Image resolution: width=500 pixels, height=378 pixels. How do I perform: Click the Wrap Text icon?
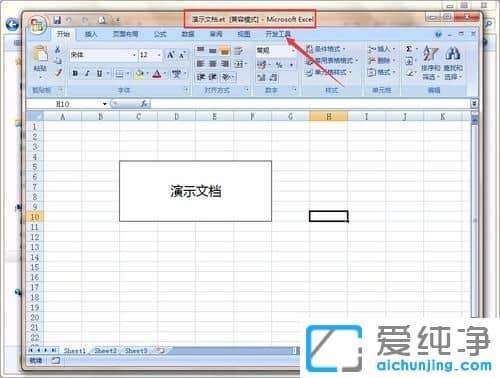[238, 51]
